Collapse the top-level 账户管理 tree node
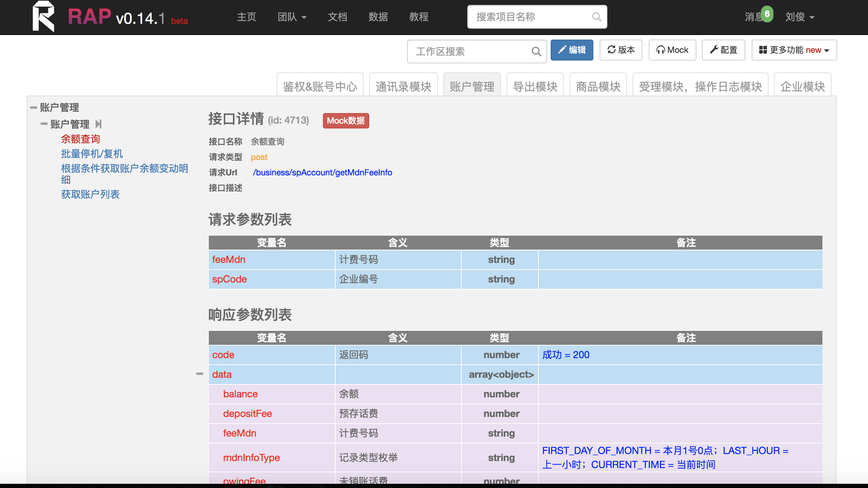 (34, 107)
